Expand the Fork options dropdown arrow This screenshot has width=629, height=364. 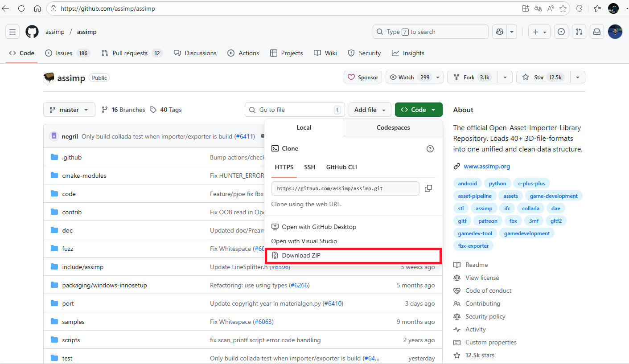(505, 77)
